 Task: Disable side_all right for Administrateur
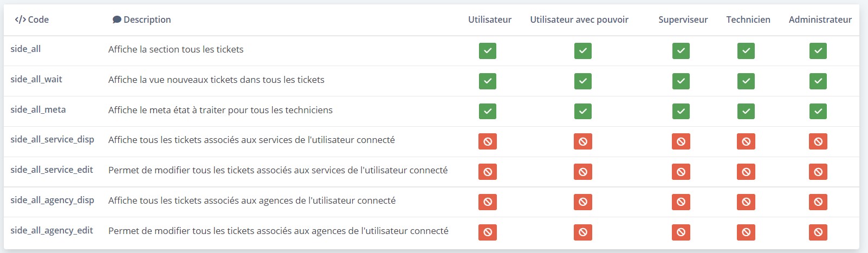point(818,51)
